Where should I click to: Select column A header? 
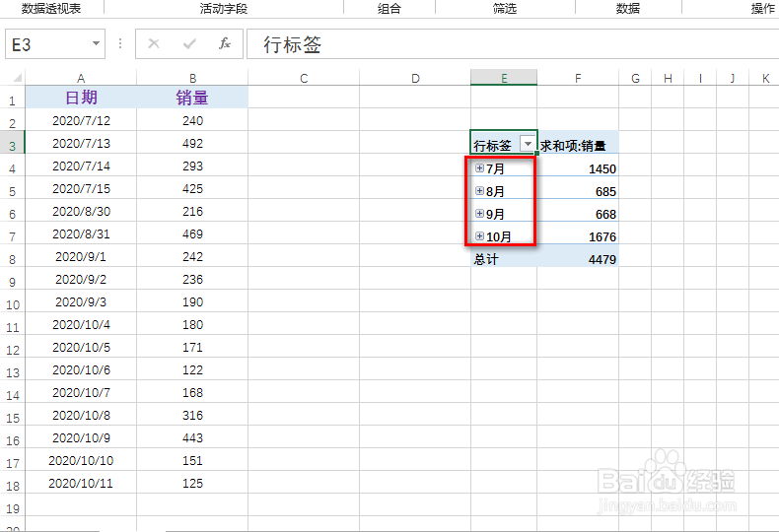point(81,78)
